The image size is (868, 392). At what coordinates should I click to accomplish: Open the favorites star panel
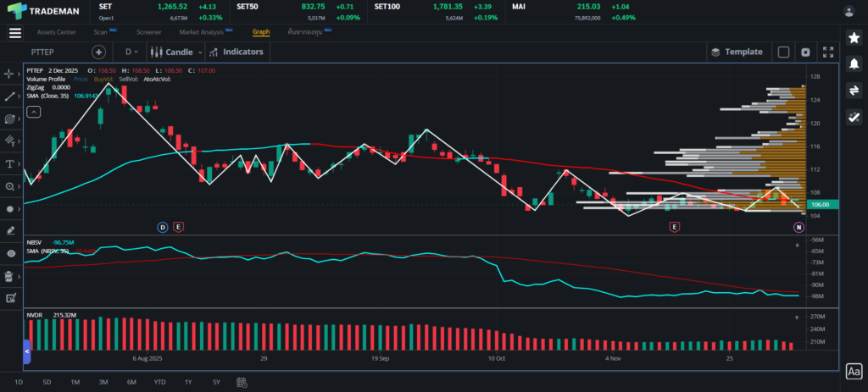[x=854, y=37]
